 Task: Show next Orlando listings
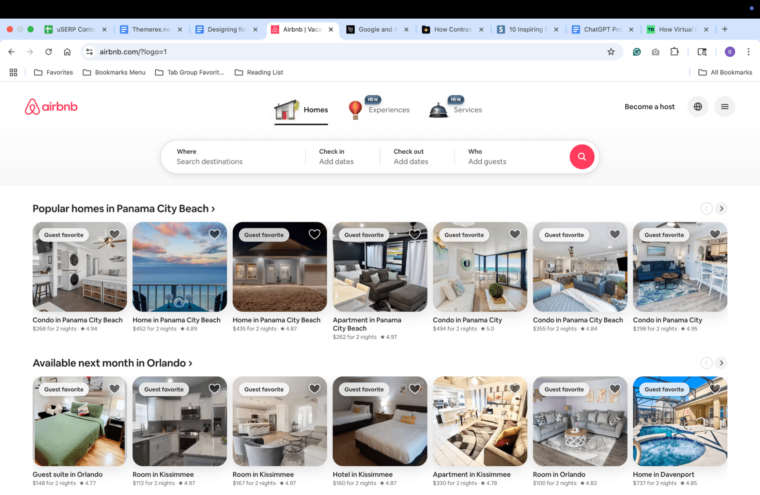721,363
